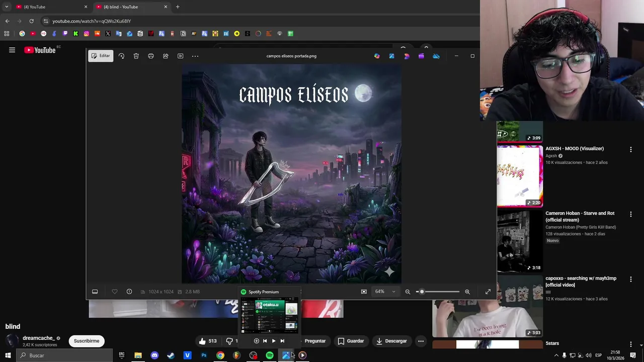
Task: Open Photoshop from the taskbar
Action: (x=204, y=355)
